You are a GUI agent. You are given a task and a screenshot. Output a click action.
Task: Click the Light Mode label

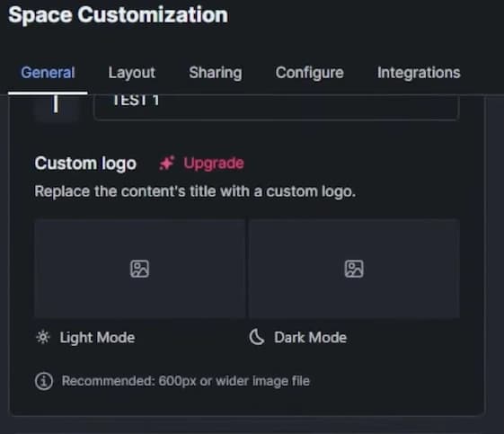[x=97, y=338]
